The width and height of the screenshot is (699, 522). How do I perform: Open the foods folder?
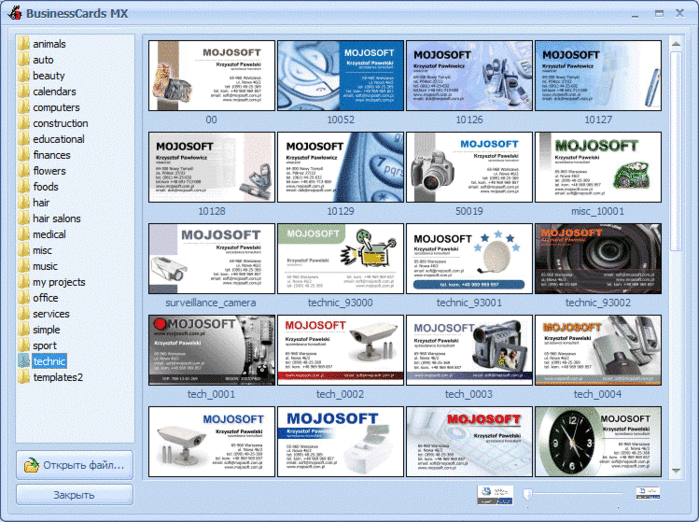click(x=38, y=187)
